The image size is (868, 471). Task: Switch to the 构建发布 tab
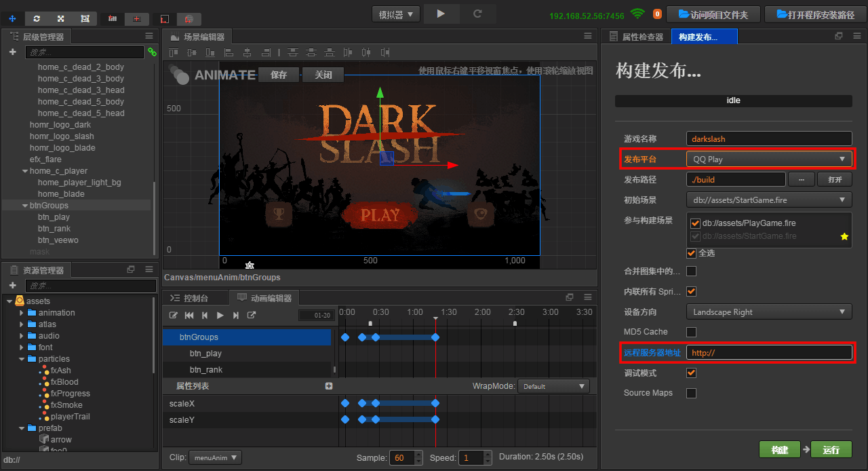click(704, 37)
